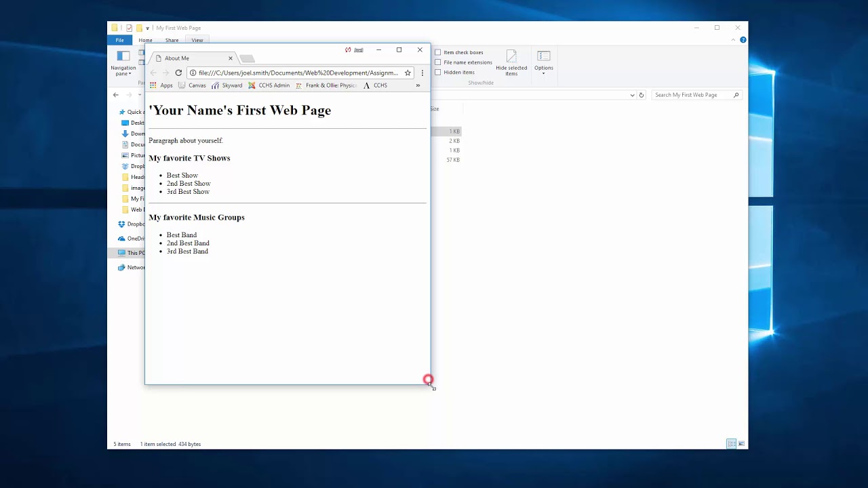Switch to large icons view layout
This screenshot has height=488, width=868.
[741, 444]
